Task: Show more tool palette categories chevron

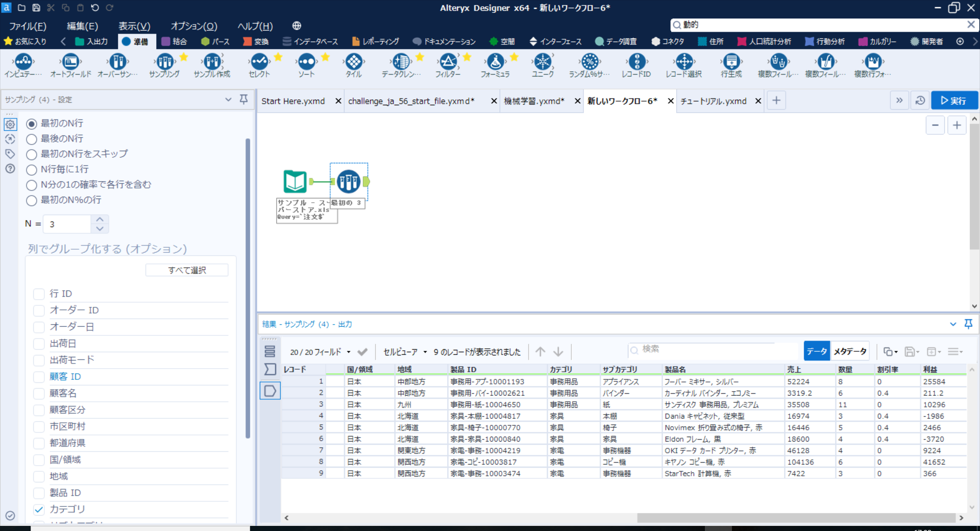Action: (x=974, y=41)
